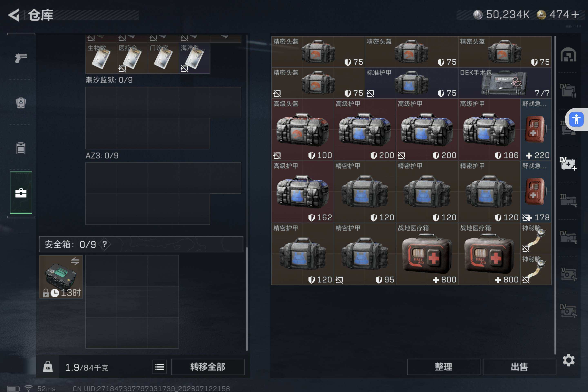Select the helmet-shaped warehouse filter at top right
588x392 pixels.
click(x=568, y=55)
